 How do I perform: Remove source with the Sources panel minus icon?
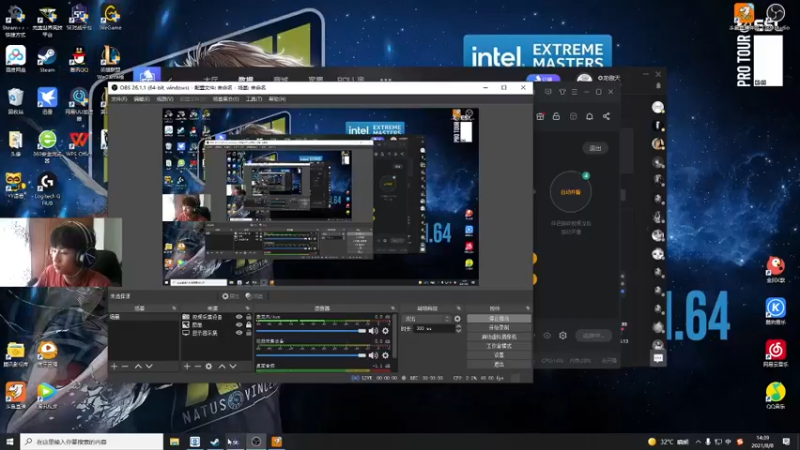pyautogui.click(x=197, y=366)
